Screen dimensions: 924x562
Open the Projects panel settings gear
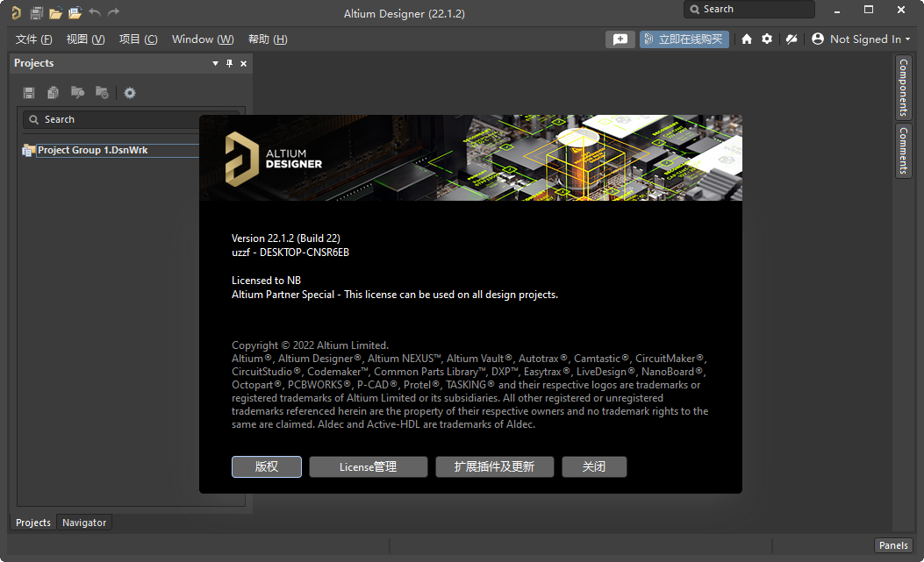130,92
